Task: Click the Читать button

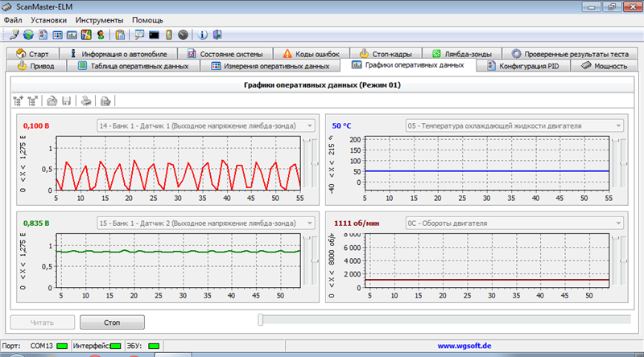Action: [43, 322]
